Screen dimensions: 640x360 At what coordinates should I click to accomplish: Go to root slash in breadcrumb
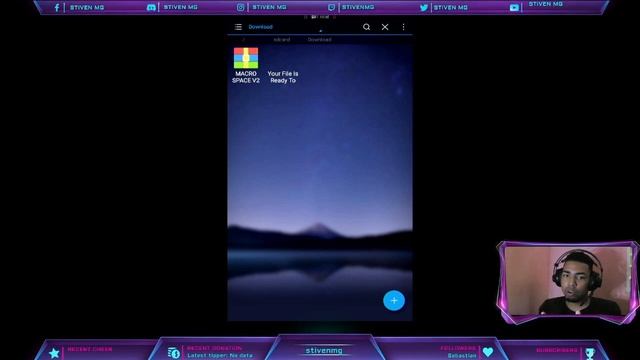244,40
